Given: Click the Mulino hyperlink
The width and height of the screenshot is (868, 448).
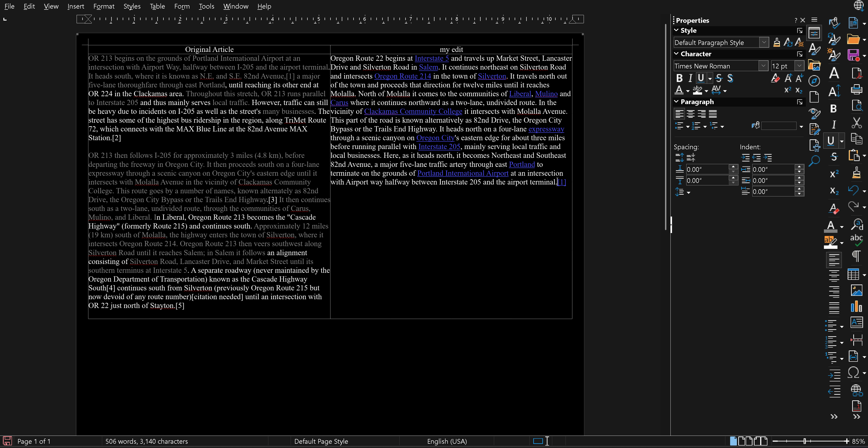Looking at the screenshot, I should [x=546, y=93].
